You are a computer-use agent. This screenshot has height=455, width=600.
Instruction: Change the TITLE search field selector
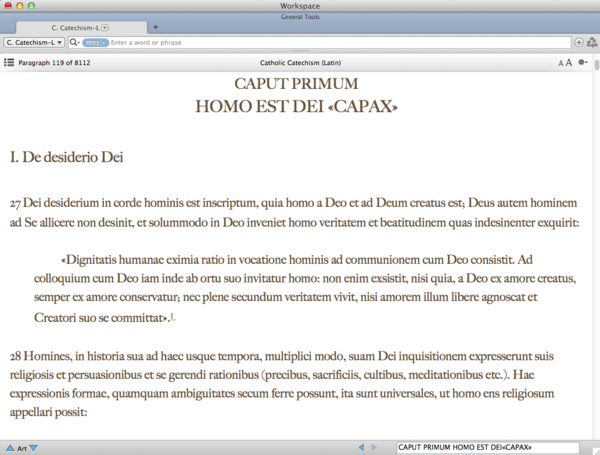tap(95, 42)
